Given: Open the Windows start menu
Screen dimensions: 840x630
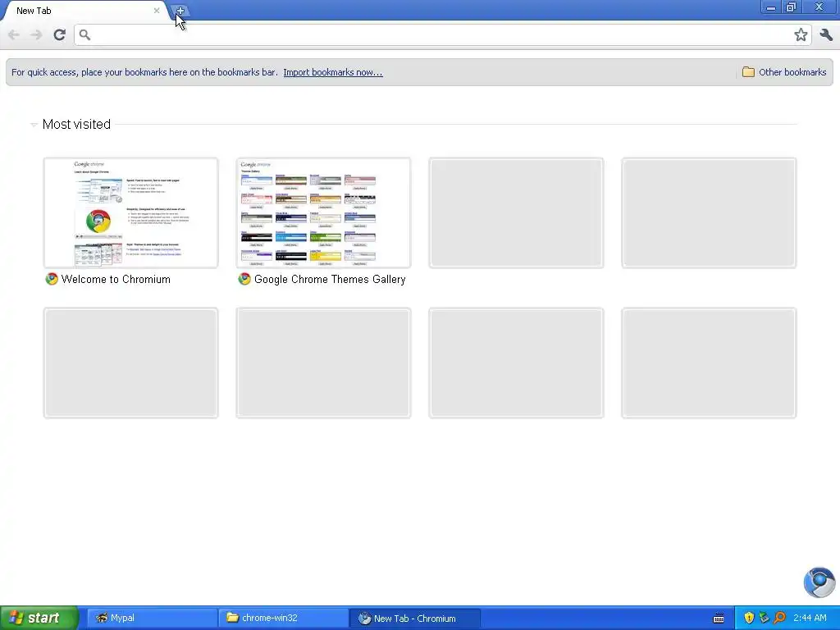Looking at the screenshot, I should point(39,618).
